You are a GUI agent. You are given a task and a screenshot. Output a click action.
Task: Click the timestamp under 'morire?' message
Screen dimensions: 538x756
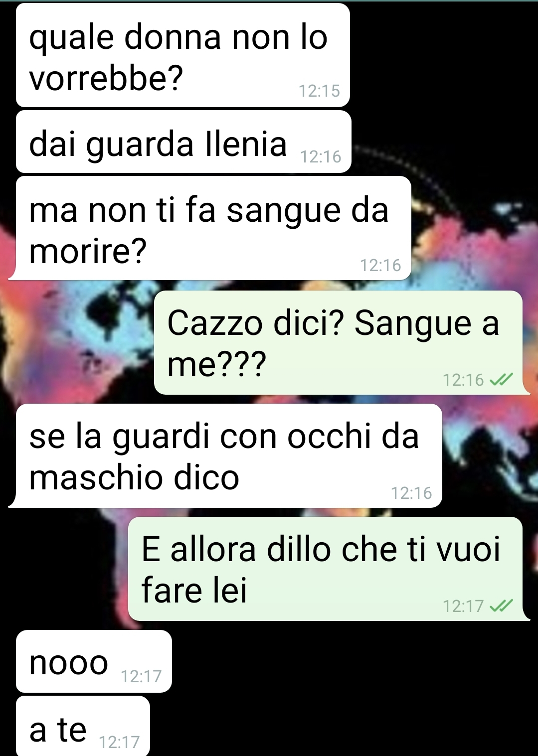380,266
